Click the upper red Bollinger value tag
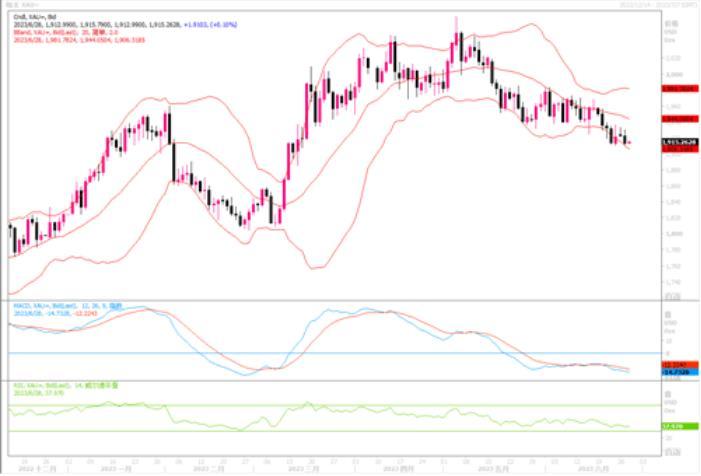Image resolution: width=701 pixels, height=476 pixels. [x=680, y=88]
